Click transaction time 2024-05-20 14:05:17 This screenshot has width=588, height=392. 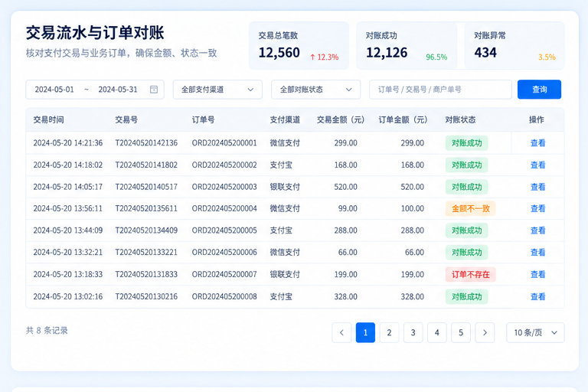68,187
